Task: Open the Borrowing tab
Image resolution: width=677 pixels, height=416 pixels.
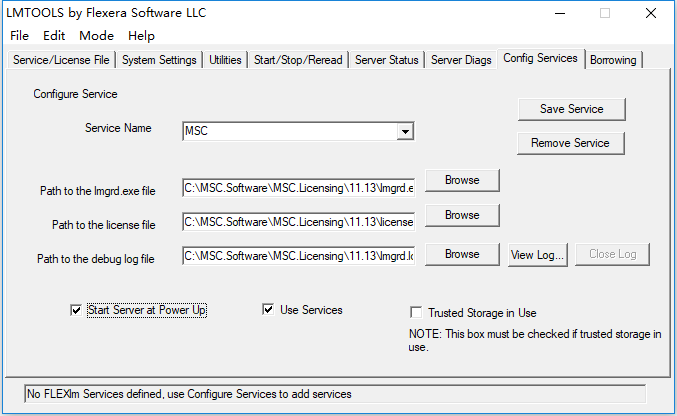Action: pos(613,60)
